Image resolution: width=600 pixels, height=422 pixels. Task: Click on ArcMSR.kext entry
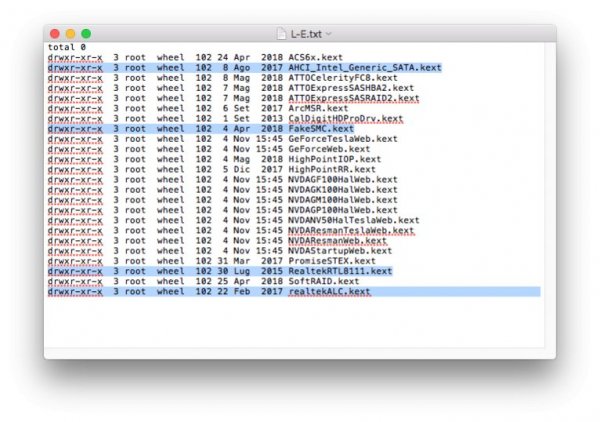click(318, 108)
